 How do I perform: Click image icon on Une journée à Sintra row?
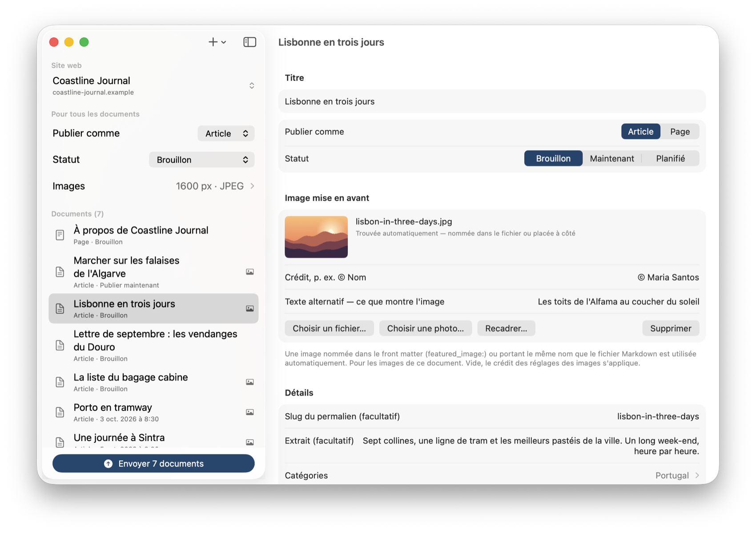pyautogui.click(x=250, y=442)
